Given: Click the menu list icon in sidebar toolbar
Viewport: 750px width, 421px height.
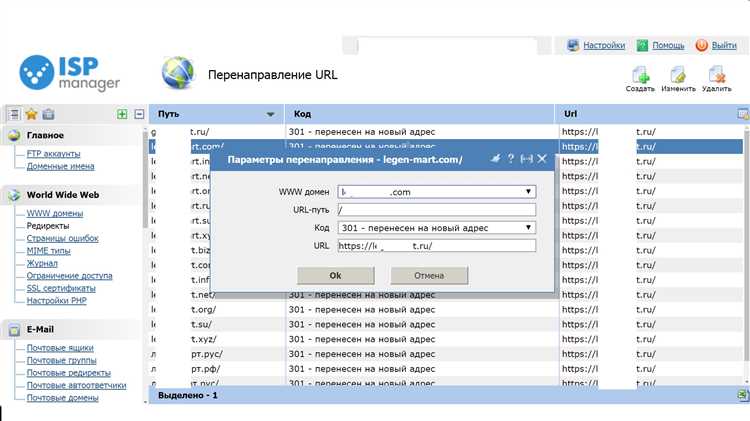Looking at the screenshot, I should [14, 114].
